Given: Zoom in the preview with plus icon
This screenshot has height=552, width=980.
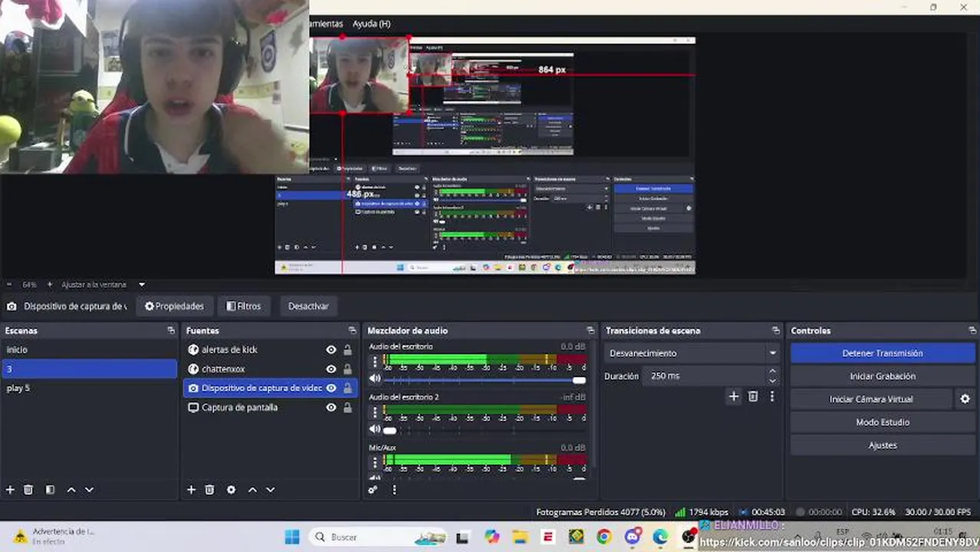Looking at the screenshot, I should (x=50, y=284).
